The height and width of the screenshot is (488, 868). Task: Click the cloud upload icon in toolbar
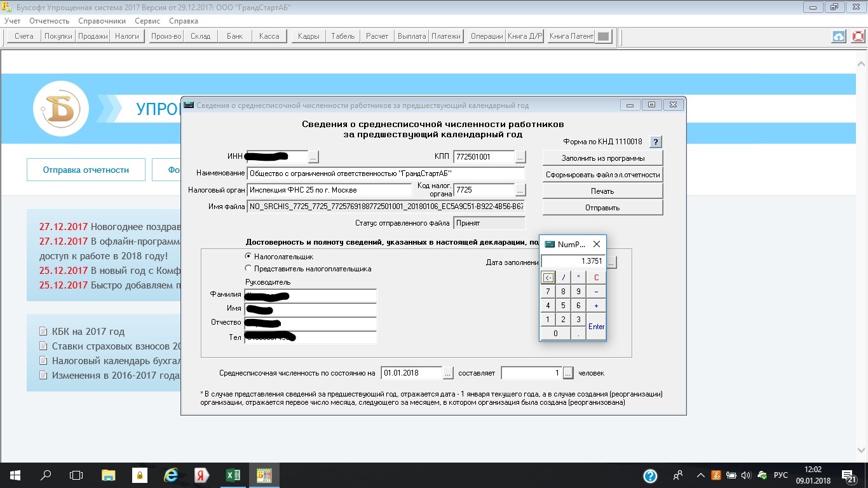[x=839, y=36]
